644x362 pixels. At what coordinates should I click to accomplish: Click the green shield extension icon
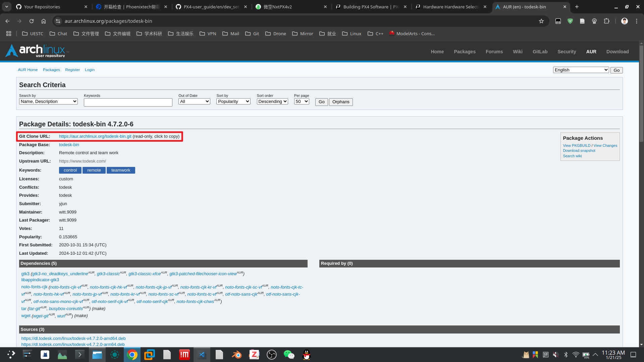[x=570, y=21]
